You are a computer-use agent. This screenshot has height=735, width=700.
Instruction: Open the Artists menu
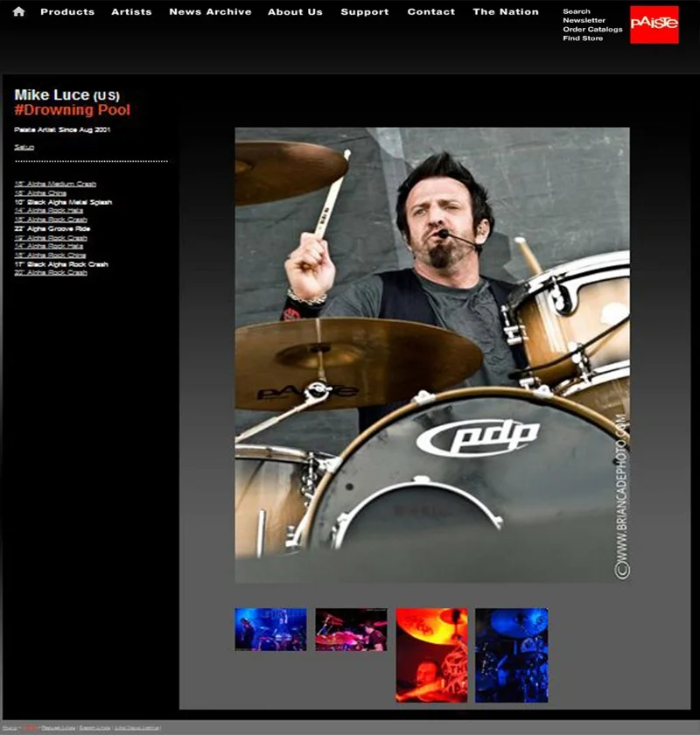(131, 11)
